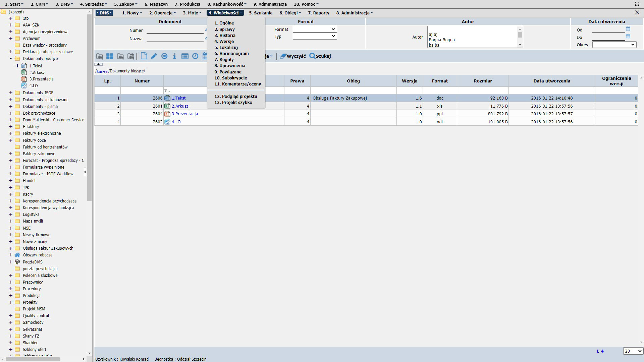Viewport: 644px width, 362px height.
Task: Click the PocztaDMS mailbox icon in tree
Action: pos(17,262)
